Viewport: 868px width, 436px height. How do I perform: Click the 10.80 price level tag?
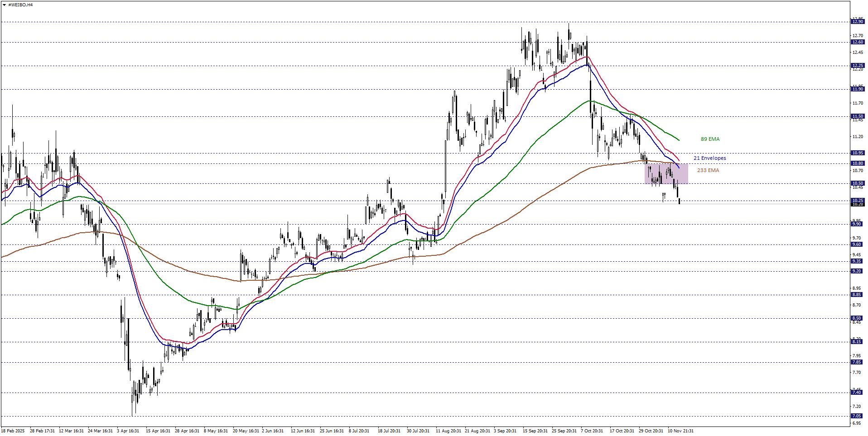pyautogui.click(x=857, y=163)
